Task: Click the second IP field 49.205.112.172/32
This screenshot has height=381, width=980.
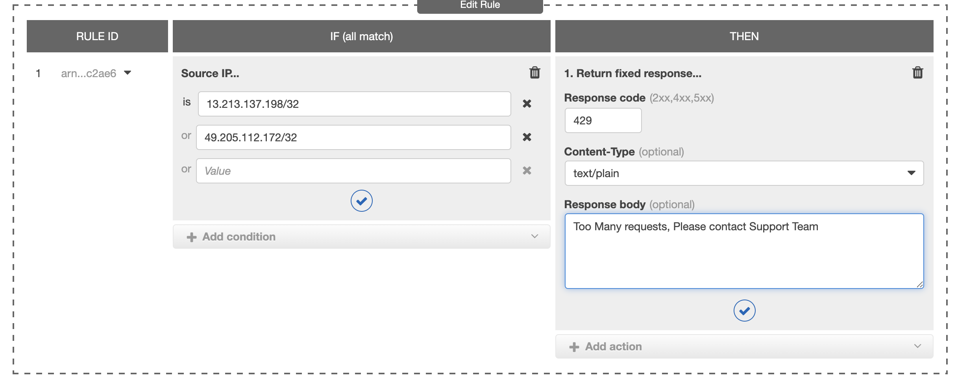Action: click(353, 137)
